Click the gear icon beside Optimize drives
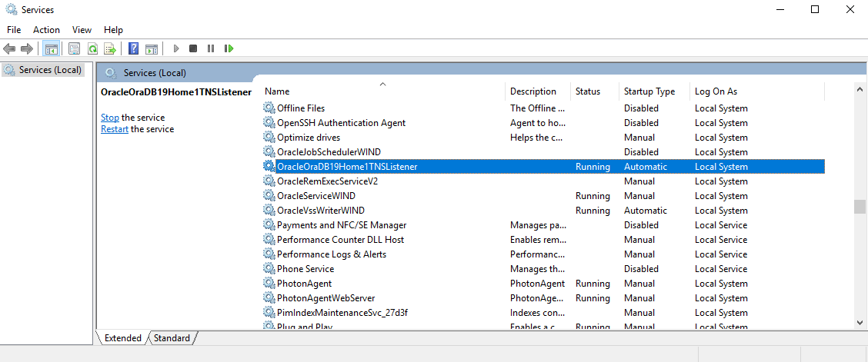 click(x=269, y=137)
